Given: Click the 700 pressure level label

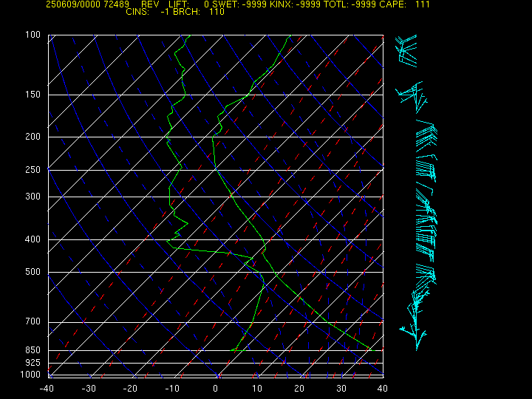Looking at the screenshot, I should coord(33,321).
